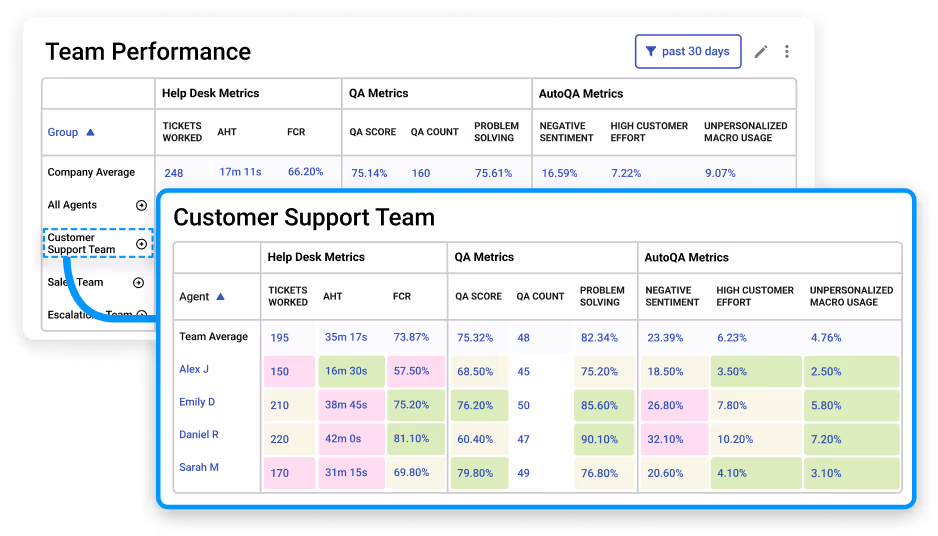Click QA Score header in Customer Support table

tap(479, 296)
